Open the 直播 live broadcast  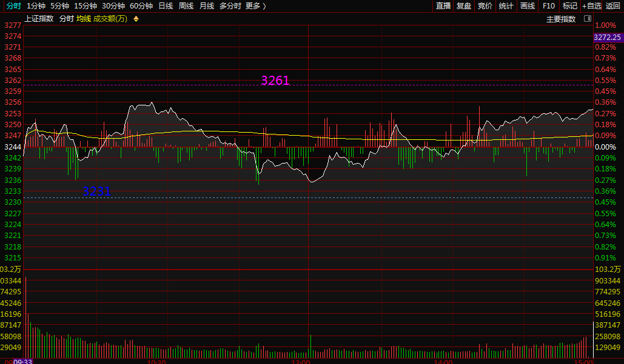pyautogui.click(x=443, y=5)
